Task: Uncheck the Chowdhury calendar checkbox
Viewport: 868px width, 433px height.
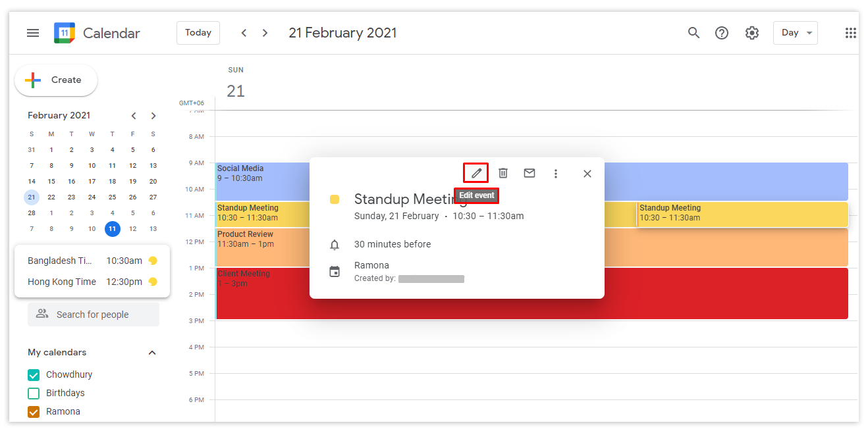Action: tap(34, 375)
